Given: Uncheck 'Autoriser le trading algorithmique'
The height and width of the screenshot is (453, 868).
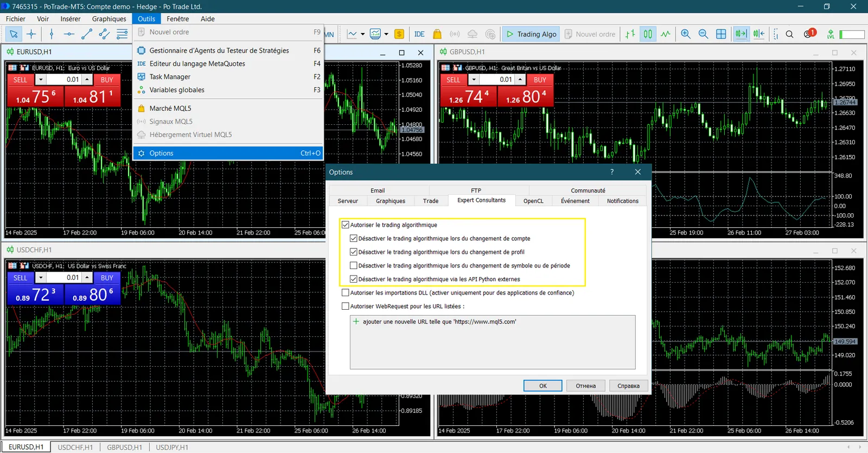Looking at the screenshot, I should 346,225.
